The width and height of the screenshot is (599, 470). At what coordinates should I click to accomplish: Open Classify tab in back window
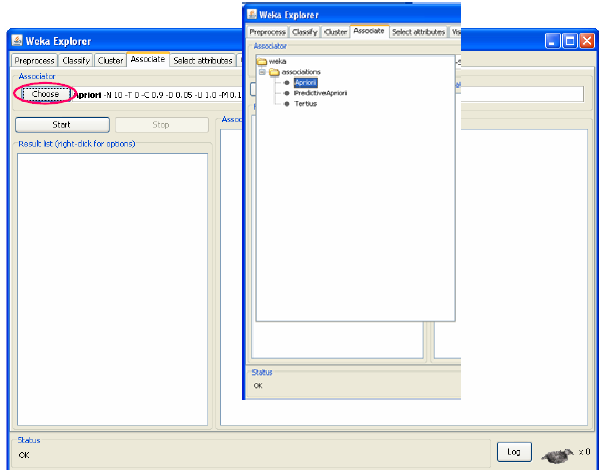(x=76, y=60)
